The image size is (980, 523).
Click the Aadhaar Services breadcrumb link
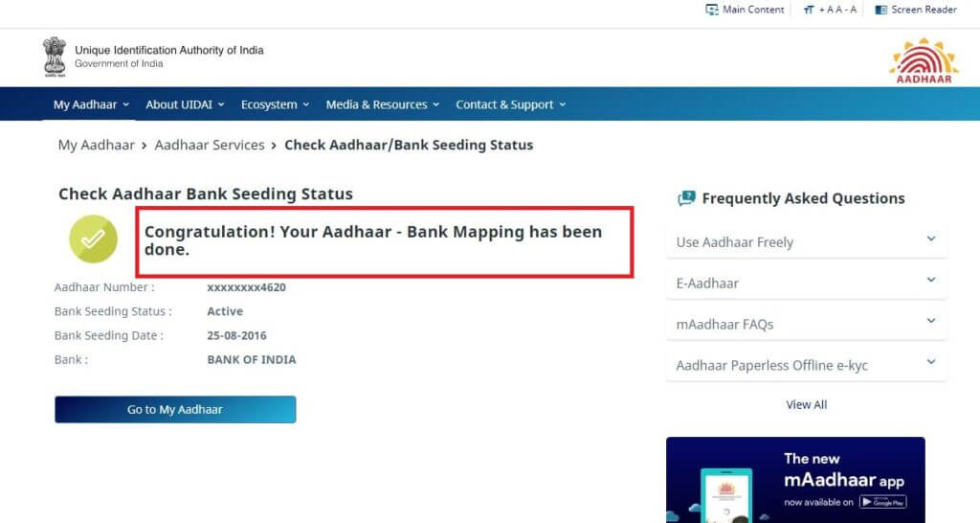[x=210, y=146]
